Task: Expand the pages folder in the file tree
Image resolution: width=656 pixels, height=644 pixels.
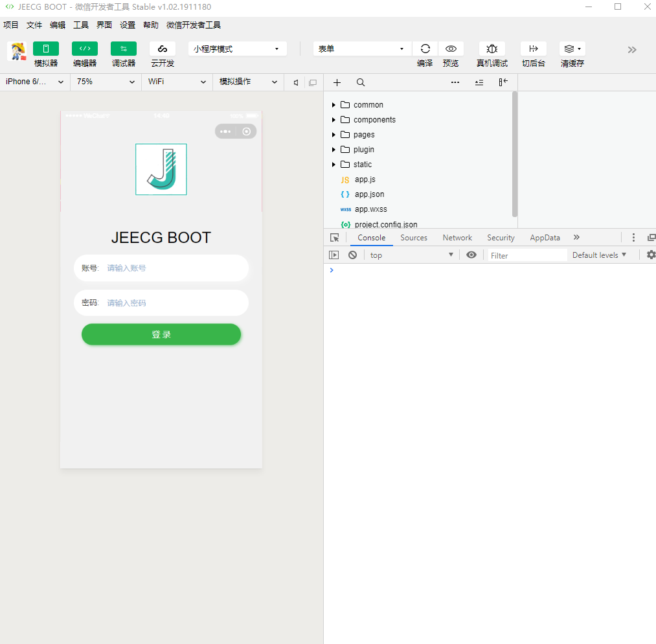Action: pos(334,134)
